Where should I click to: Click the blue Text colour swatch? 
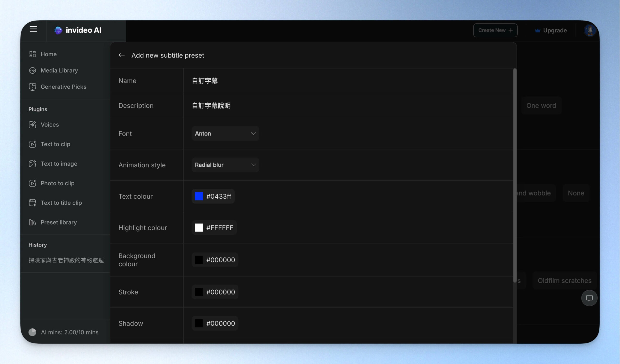click(199, 196)
